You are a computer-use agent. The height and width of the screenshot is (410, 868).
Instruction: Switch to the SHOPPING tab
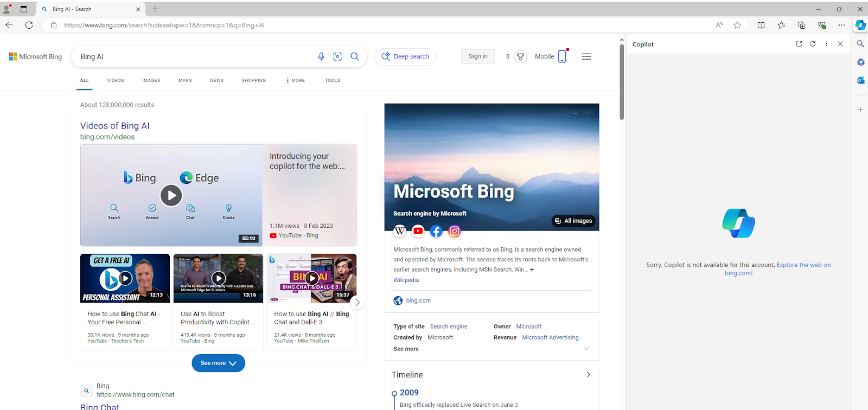coord(254,80)
